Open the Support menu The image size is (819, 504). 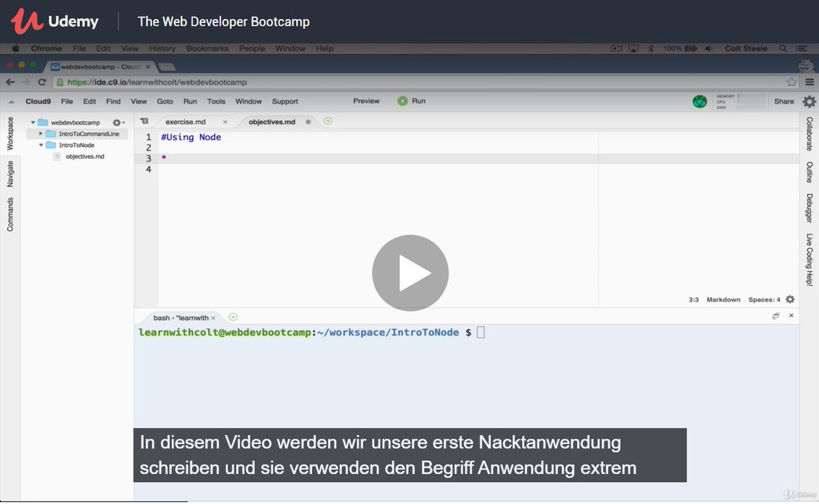coord(285,102)
